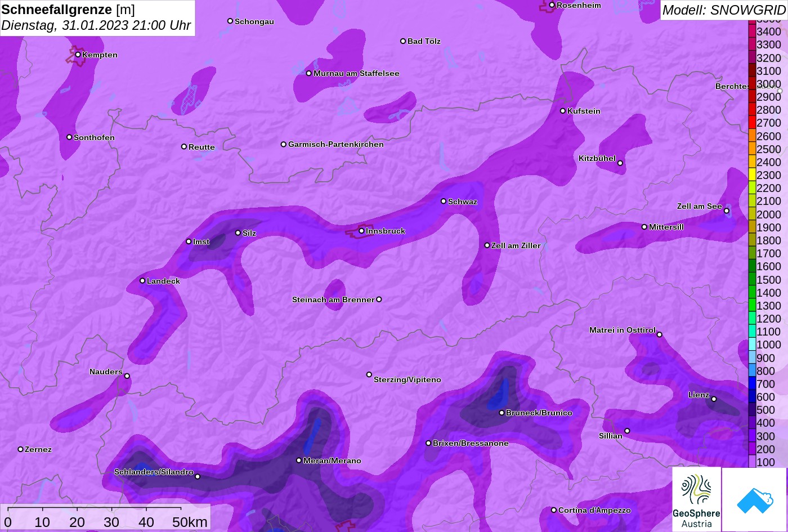Select the Cortina d'Ampezzo location dot
The image size is (788, 532).
click(x=554, y=510)
